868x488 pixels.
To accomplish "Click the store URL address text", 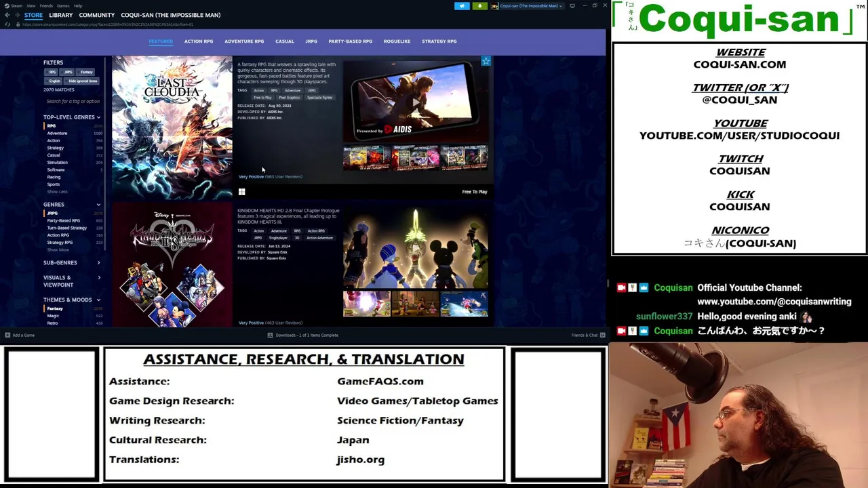I will coord(108,24).
